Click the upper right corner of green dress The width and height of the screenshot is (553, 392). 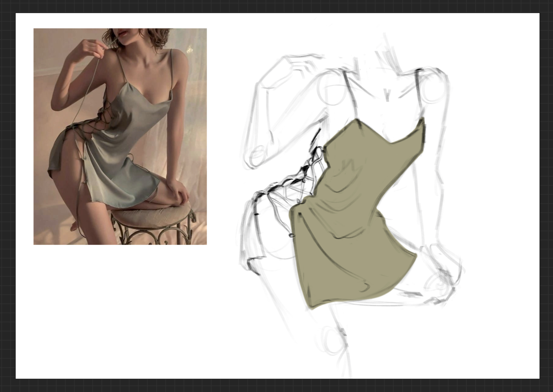click(423, 120)
